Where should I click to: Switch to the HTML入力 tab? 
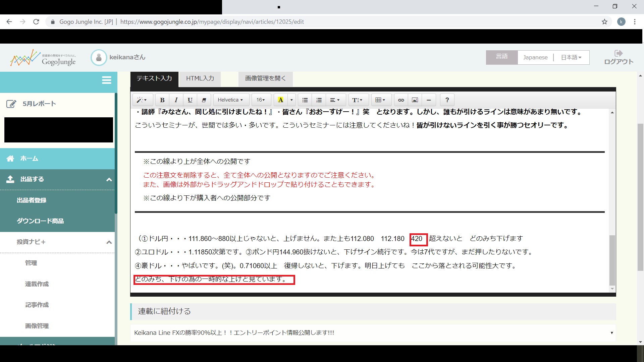coord(200,78)
